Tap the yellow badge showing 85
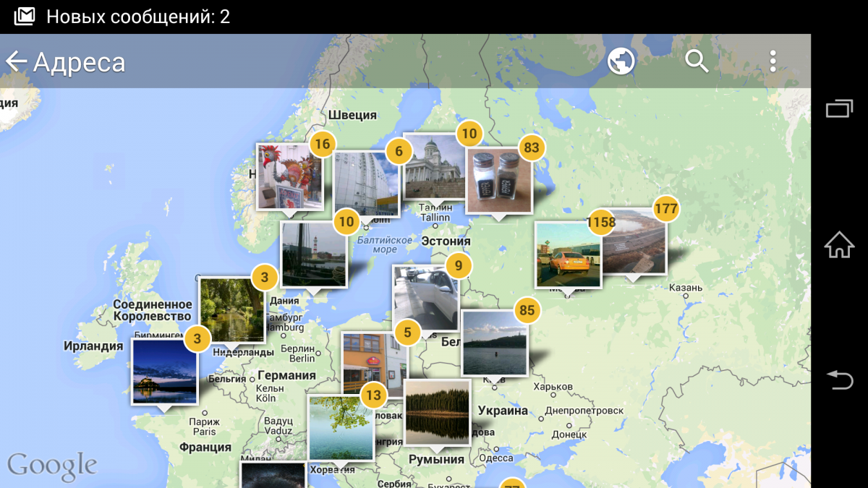Screen dimensions: 868x488 click(x=527, y=311)
